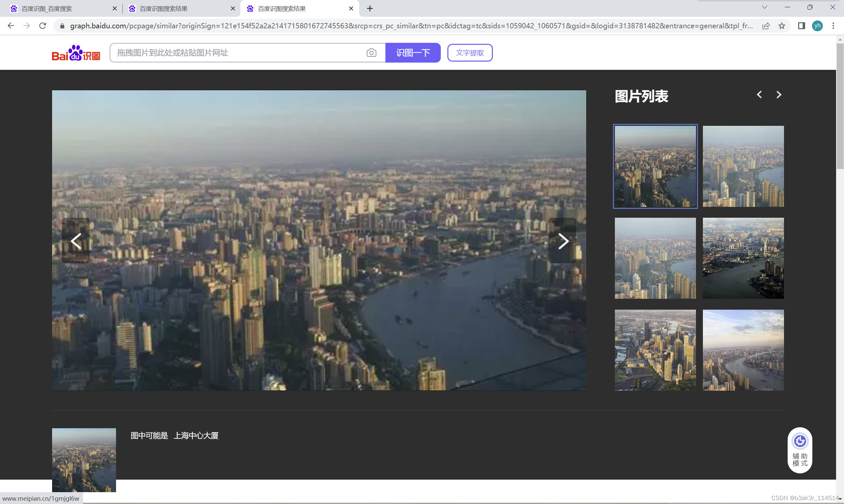Viewport: 844px width, 504px height.
Task: Click the 上海中心大厦 link
Action: pyautogui.click(x=196, y=436)
